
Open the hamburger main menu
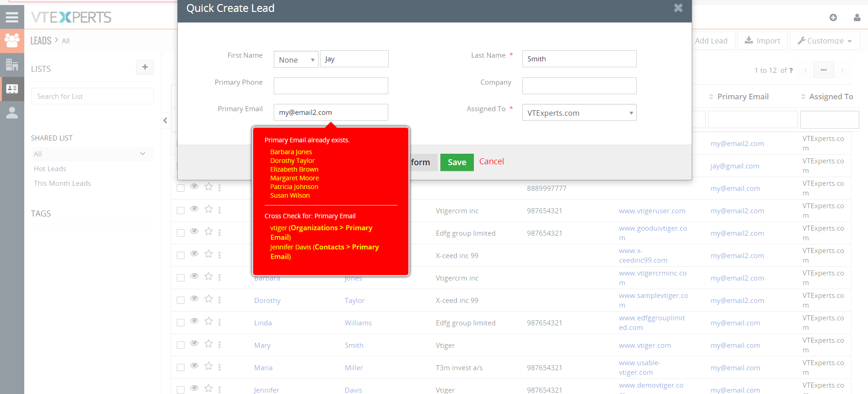tap(12, 17)
